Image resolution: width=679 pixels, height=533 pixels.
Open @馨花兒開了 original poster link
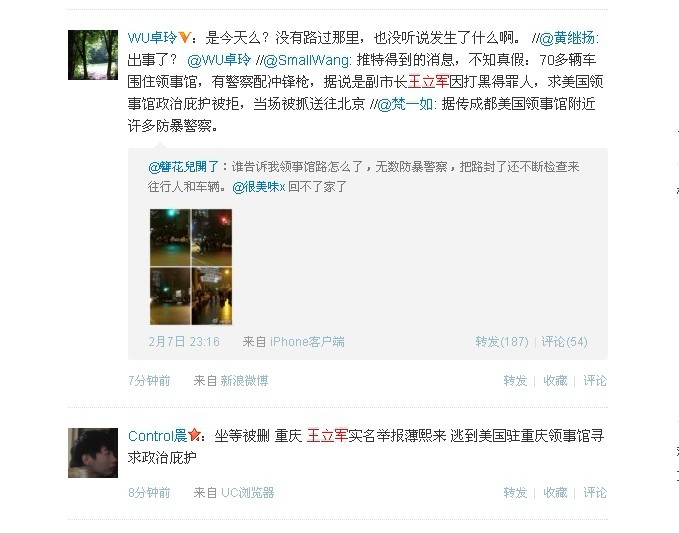point(184,167)
